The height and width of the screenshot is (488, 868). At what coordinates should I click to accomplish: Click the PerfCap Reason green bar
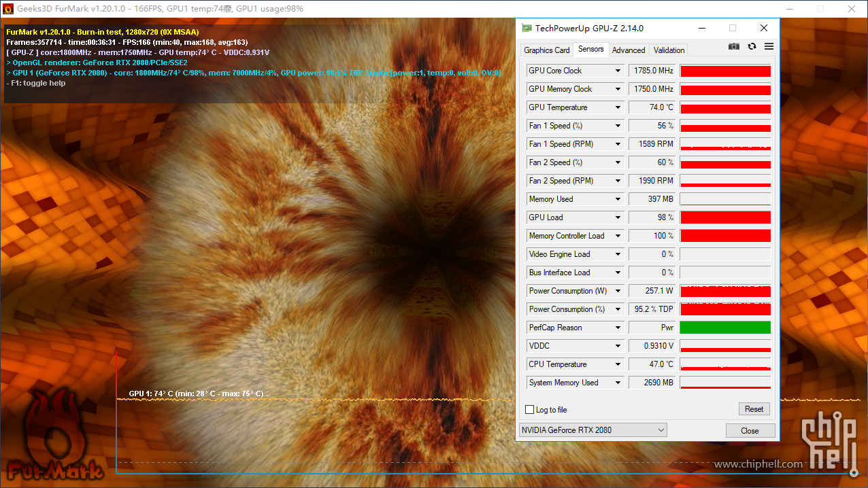(x=725, y=328)
